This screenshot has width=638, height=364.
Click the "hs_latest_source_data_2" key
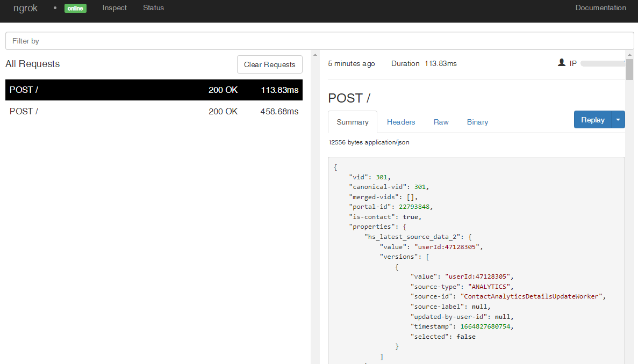pyautogui.click(x=412, y=237)
